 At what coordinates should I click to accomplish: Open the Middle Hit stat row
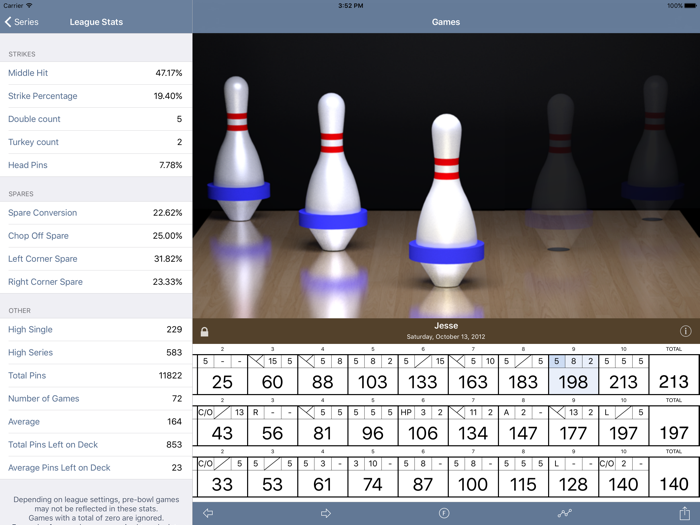coord(96,73)
